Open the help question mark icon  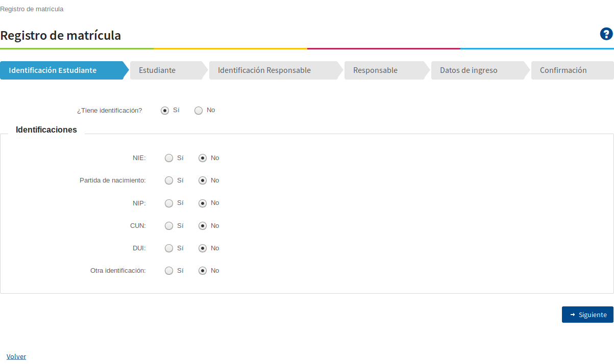606,35
